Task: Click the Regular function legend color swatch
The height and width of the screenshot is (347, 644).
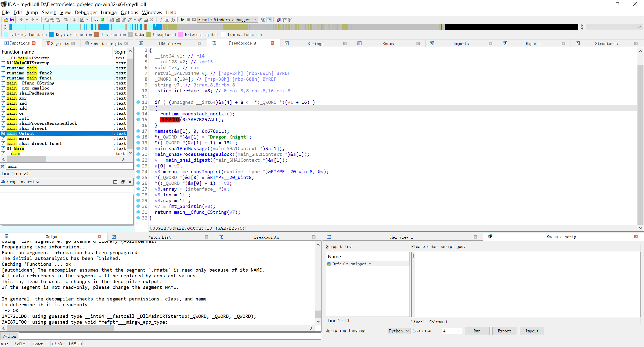Action: click(x=51, y=34)
